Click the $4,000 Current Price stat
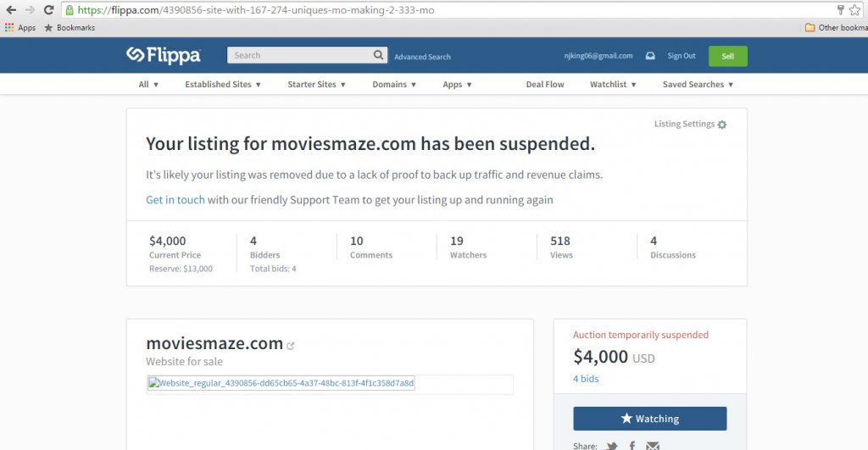The width and height of the screenshot is (868, 450). click(175, 247)
